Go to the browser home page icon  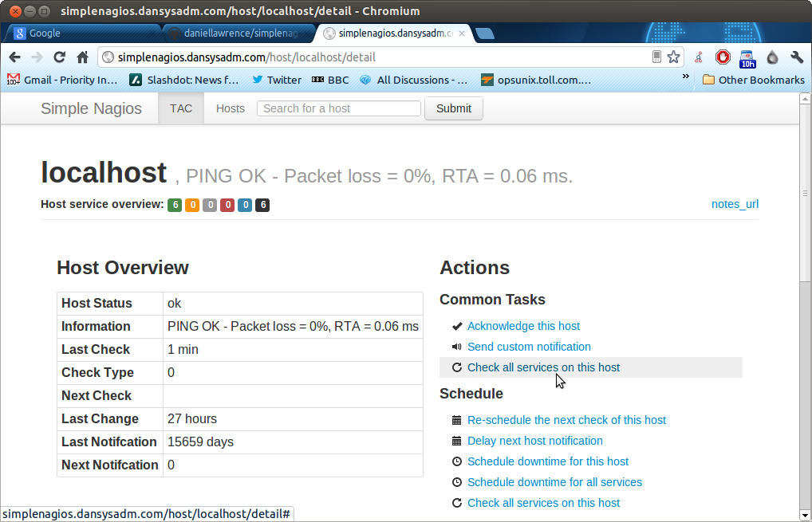coord(82,57)
